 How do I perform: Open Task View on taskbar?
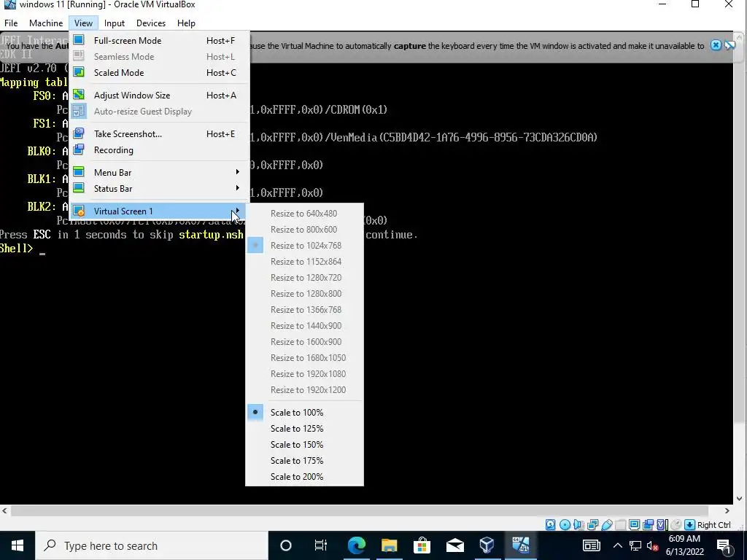tap(321, 545)
